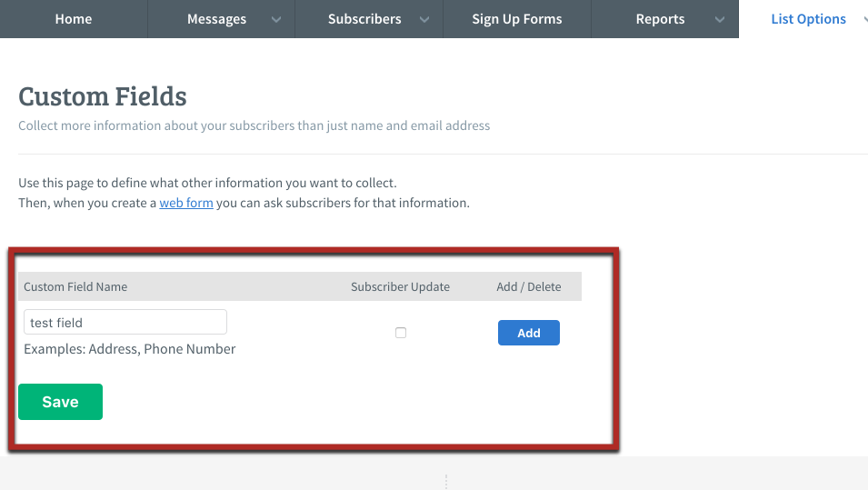
Task: Expand the Messages dropdown chevron
Action: tap(276, 20)
